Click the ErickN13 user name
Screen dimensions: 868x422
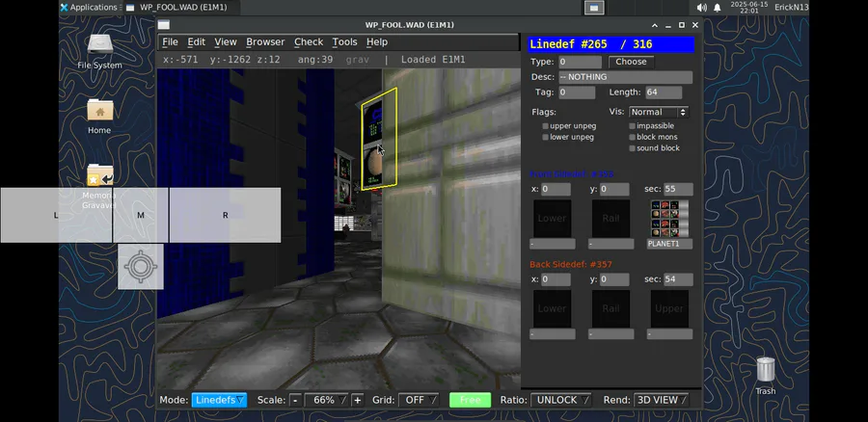tap(791, 7)
